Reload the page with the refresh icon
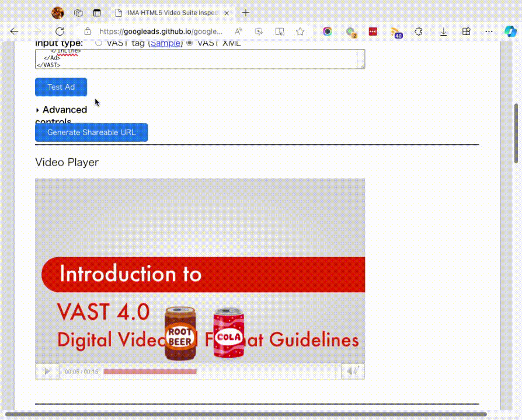Image resolution: width=522 pixels, height=420 pixels. point(60,32)
